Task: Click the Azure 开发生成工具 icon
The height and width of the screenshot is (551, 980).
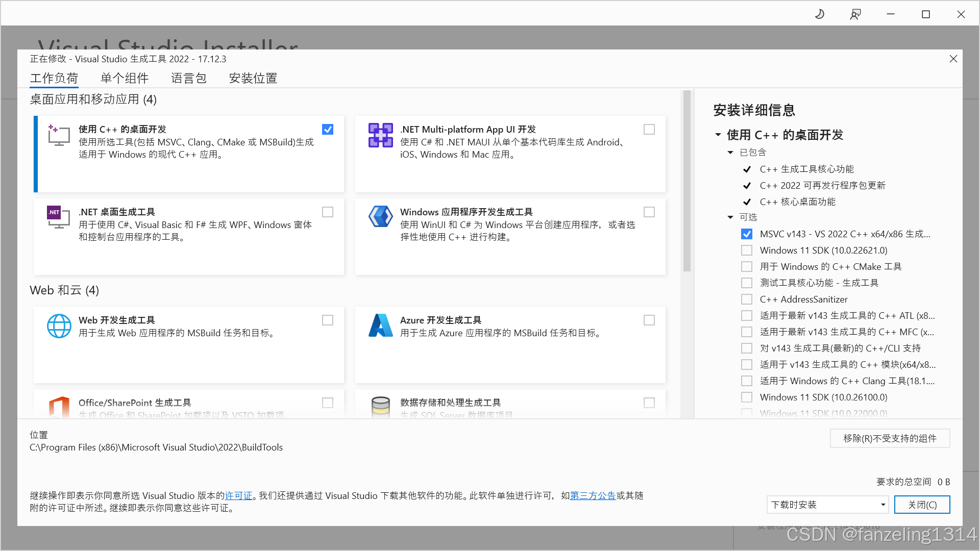Action: point(380,326)
